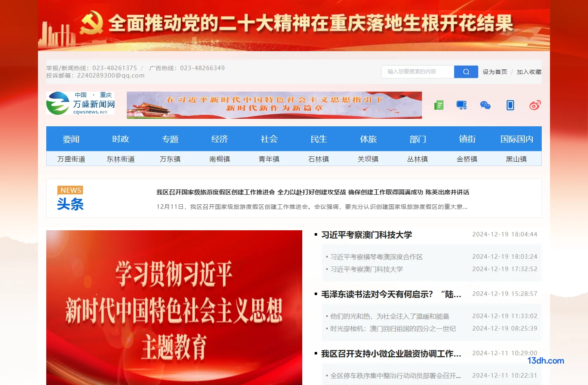The image size is (588, 385).
Task: Select 黑山镇 in the sub-navigation
Action: (x=517, y=159)
